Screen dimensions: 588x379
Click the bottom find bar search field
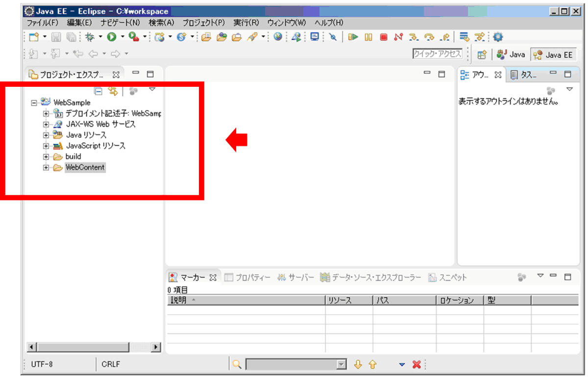(296, 364)
